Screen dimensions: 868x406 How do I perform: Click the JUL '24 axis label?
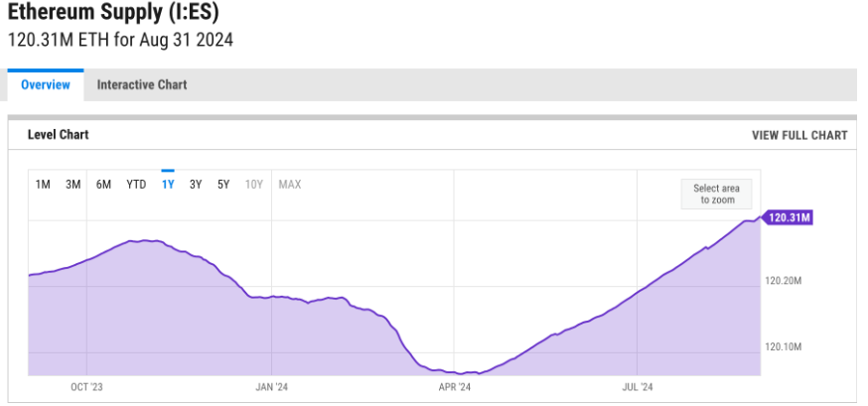pos(638,387)
